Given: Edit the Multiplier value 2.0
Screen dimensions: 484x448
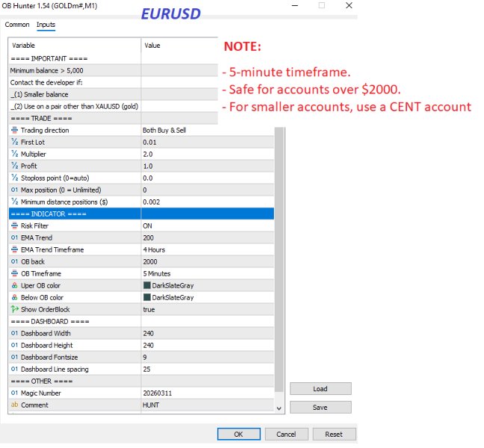Looking at the screenshot, I should 208,154.
